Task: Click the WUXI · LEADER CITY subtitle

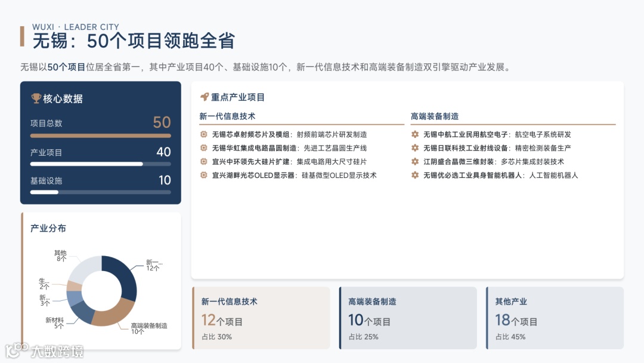Action: tap(76, 27)
